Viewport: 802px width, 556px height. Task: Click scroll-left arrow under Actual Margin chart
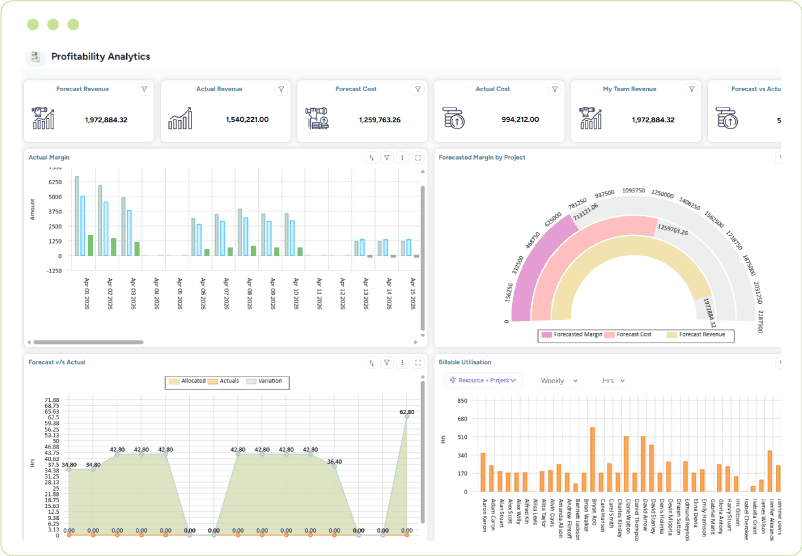pos(29,342)
